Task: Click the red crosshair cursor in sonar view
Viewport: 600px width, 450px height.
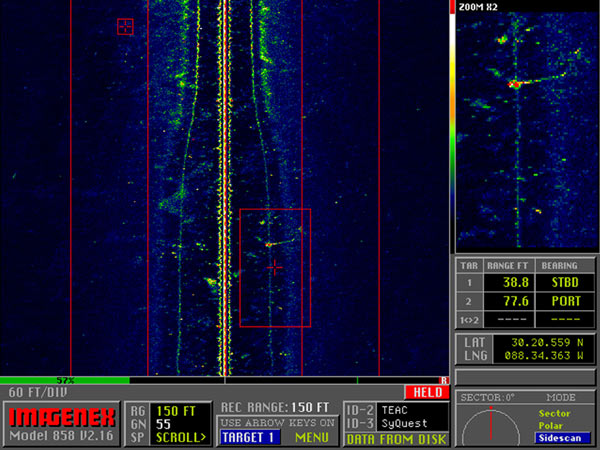Action: pos(274,267)
